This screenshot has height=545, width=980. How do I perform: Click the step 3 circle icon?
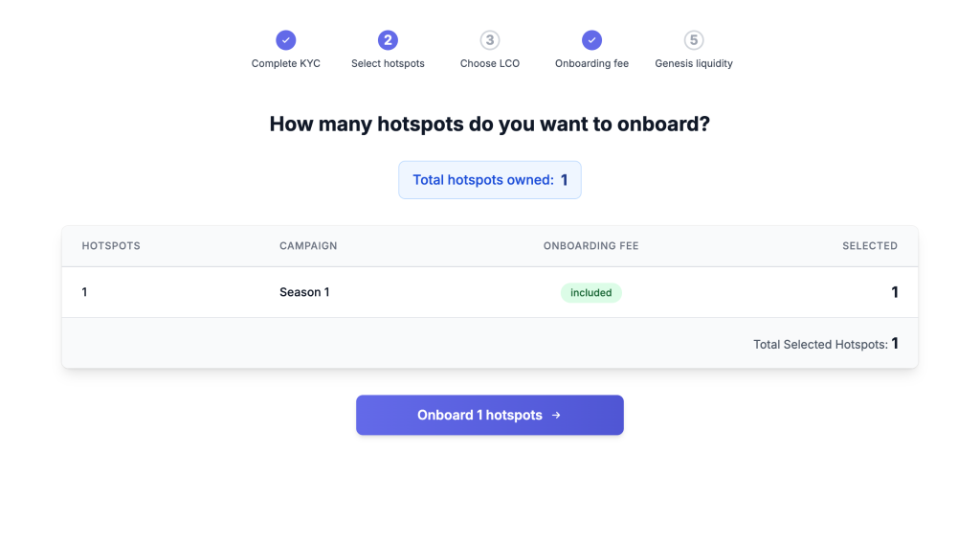pyautogui.click(x=490, y=40)
